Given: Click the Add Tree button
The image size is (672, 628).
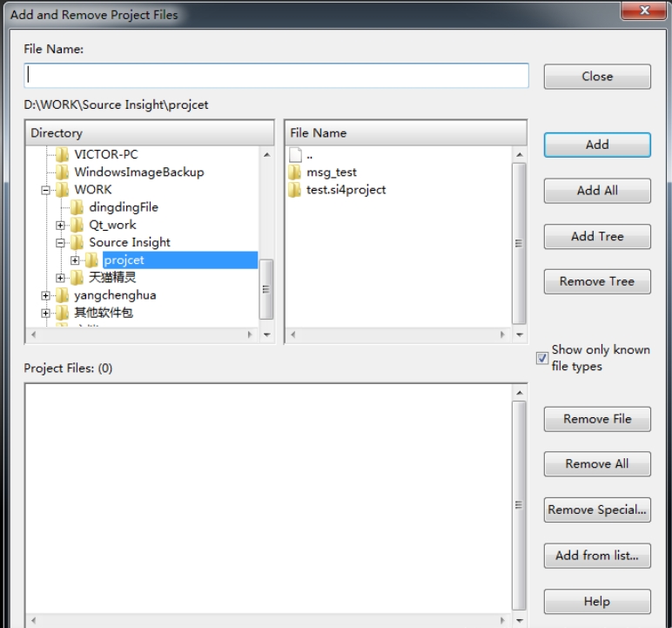Looking at the screenshot, I should 597,236.
